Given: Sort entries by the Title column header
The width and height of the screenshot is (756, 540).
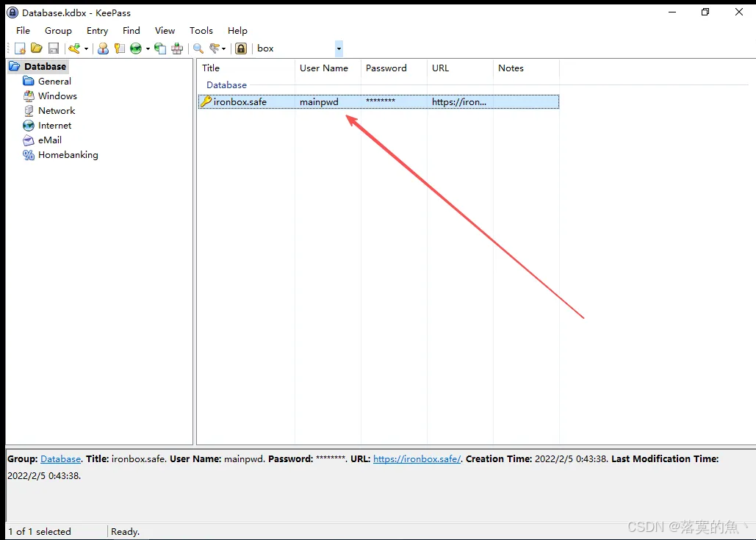Looking at the screenshot, I should (x=246, y=68).
